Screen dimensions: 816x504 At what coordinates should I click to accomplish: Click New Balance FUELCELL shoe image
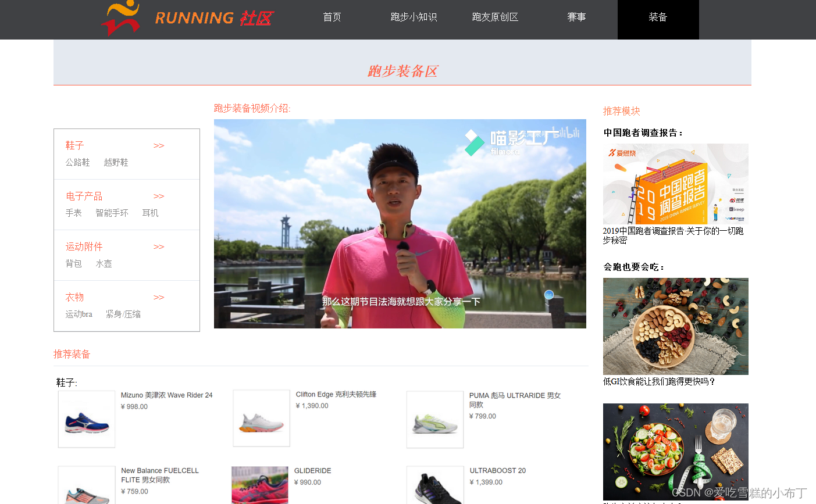(x=87, y=485)
